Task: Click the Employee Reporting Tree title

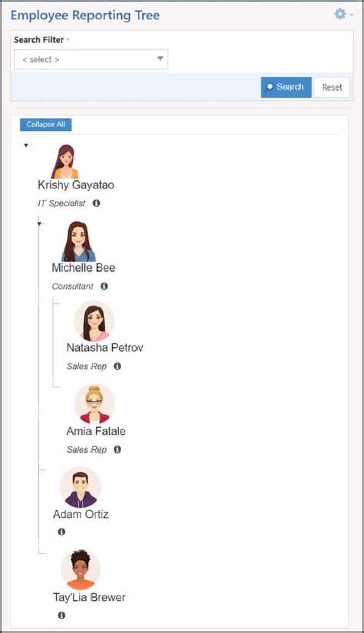Action: coord(85,15)
